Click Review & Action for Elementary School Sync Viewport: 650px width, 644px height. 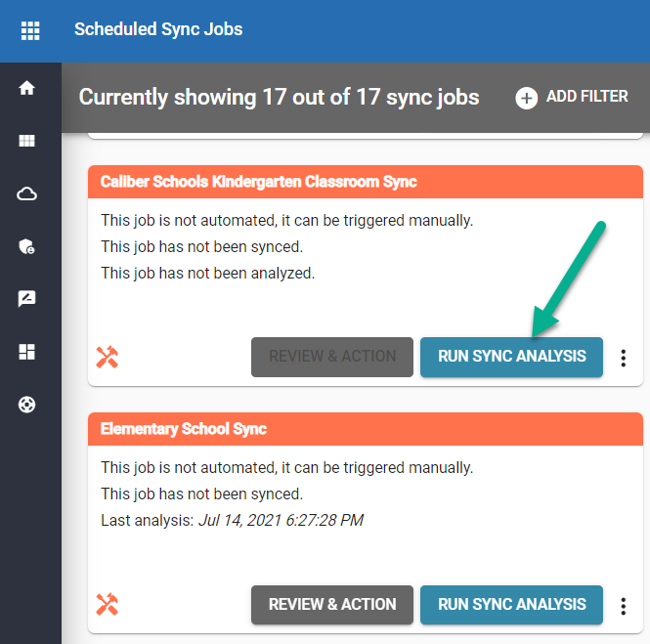point(332,604)
